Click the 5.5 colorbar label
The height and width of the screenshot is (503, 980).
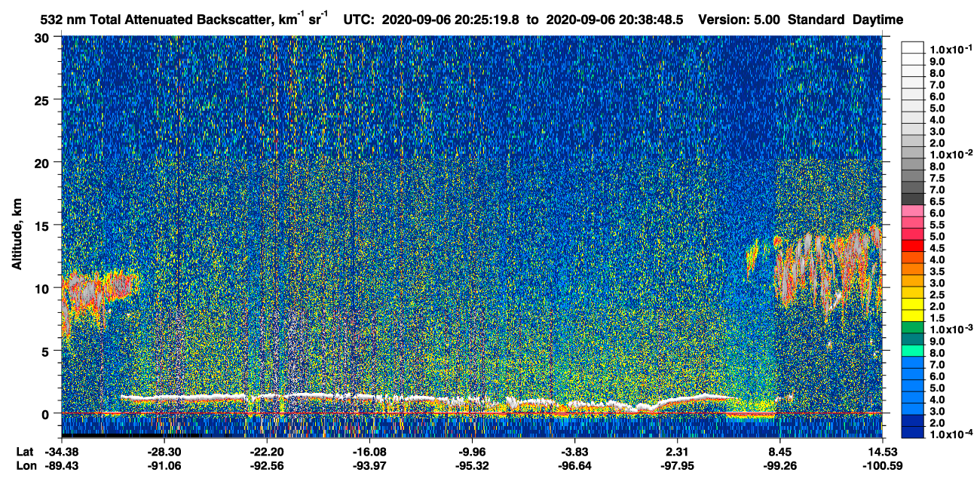click(x=937, y=225)
